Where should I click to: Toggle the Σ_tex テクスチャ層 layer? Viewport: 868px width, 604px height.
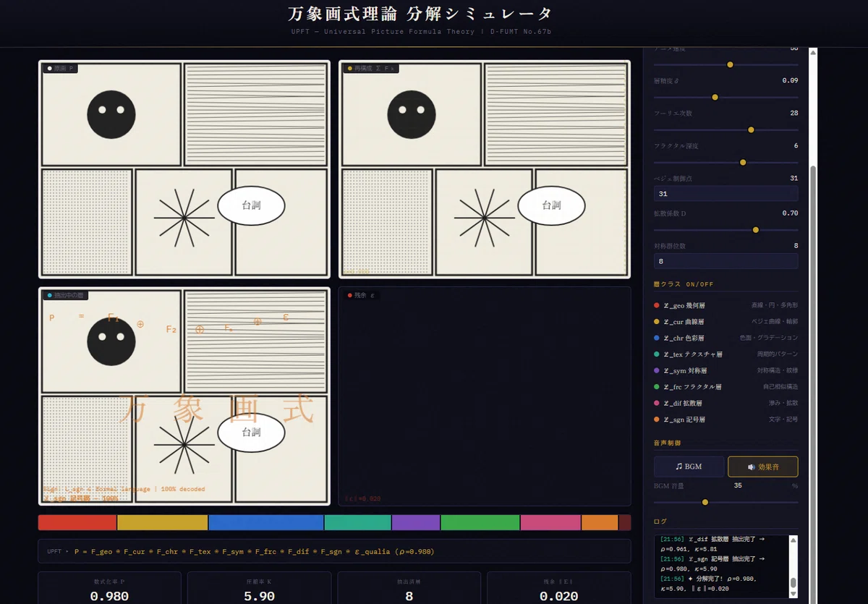tap(726, 354)
